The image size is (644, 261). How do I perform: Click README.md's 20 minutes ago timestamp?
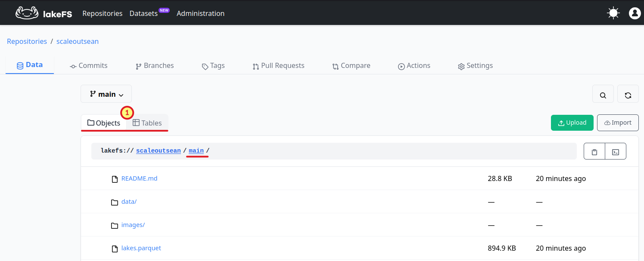(561, 178)
